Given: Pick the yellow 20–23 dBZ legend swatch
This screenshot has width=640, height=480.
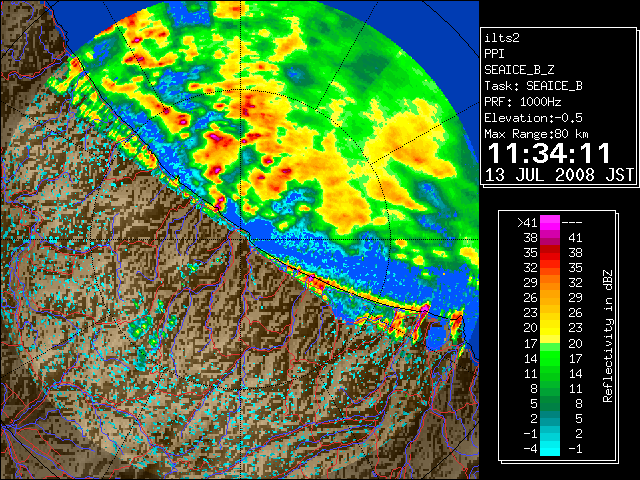Looking at the screenshot, I should click(x=550, y=328).
